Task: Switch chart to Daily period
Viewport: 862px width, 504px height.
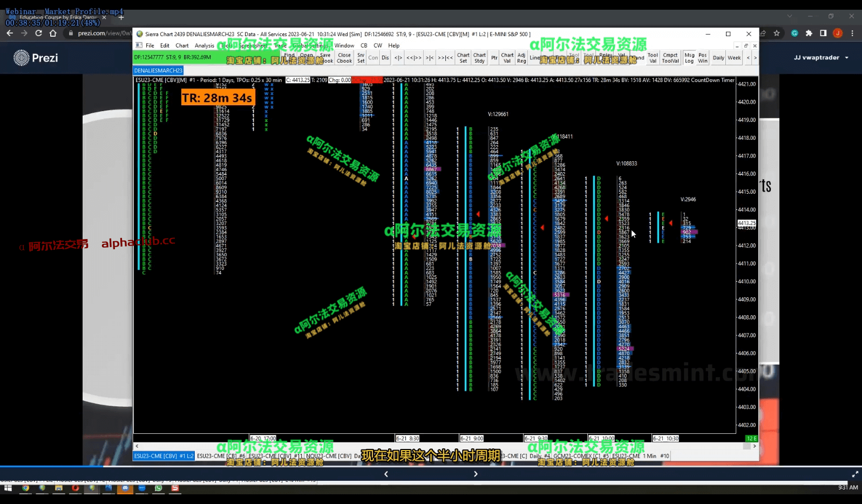Action: pyautogui.click(x=718, y=58)
